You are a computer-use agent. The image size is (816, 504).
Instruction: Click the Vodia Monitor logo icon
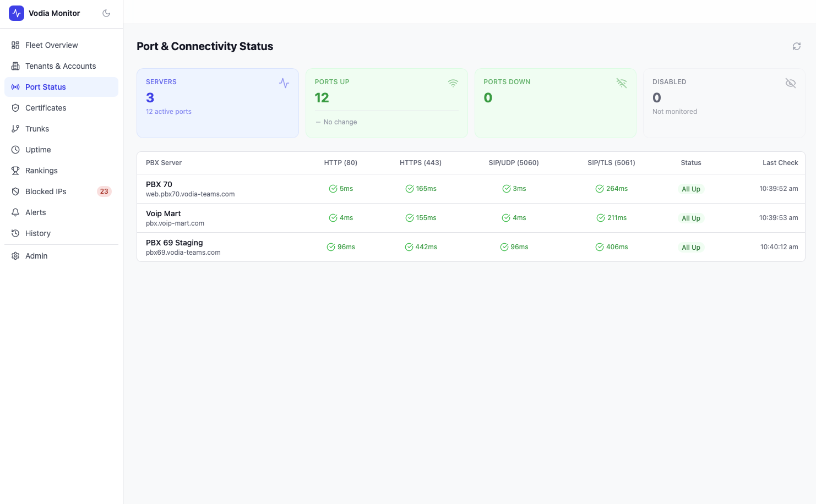pos(17,13)
